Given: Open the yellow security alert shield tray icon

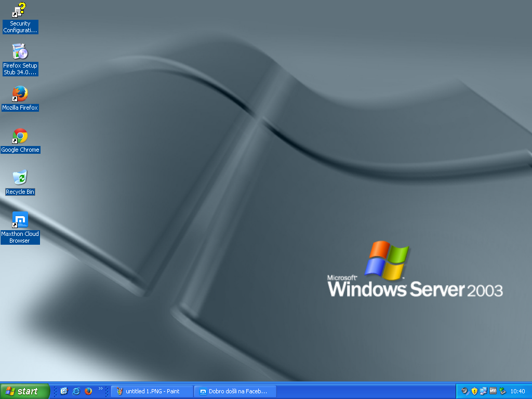Looking at the screenshot, I should click(474, 391).
